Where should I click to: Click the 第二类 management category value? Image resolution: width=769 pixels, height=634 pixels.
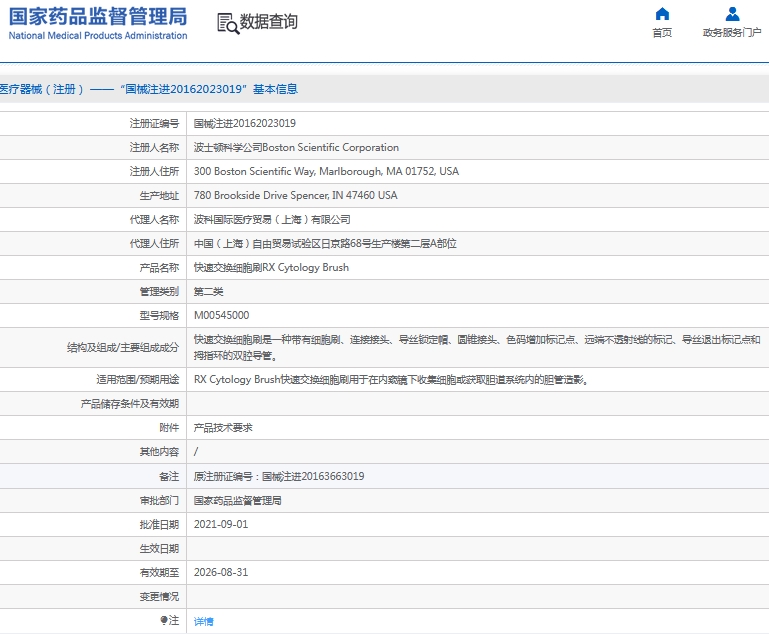[x=208, y=291]
